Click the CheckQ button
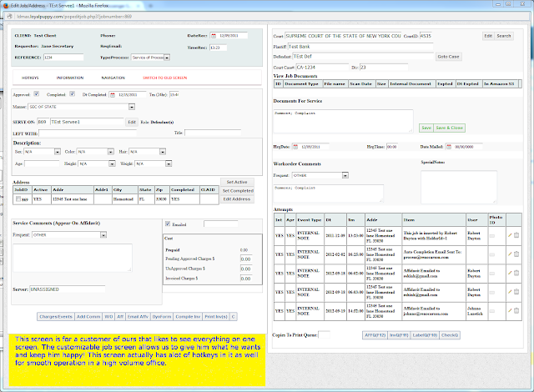This screenshot has height=392, width=534. [450, 335]
